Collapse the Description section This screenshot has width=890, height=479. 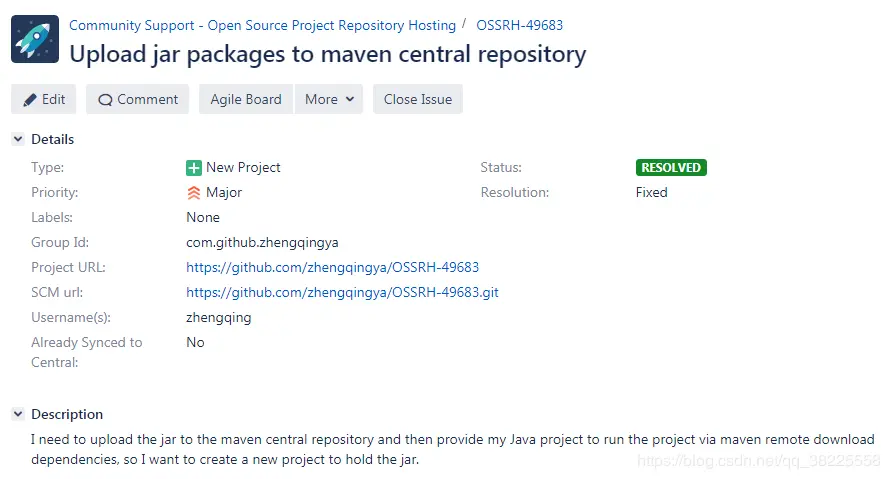18,414
